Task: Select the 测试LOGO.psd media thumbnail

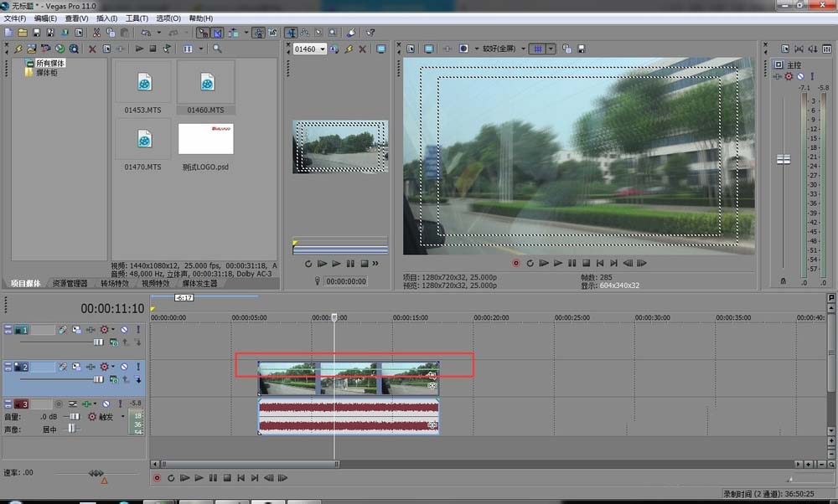Action: pos(206,139)
